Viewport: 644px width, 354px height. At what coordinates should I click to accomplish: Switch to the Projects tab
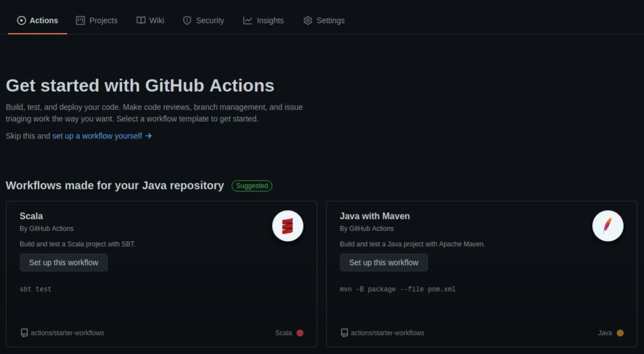click(x=97, y=21)
